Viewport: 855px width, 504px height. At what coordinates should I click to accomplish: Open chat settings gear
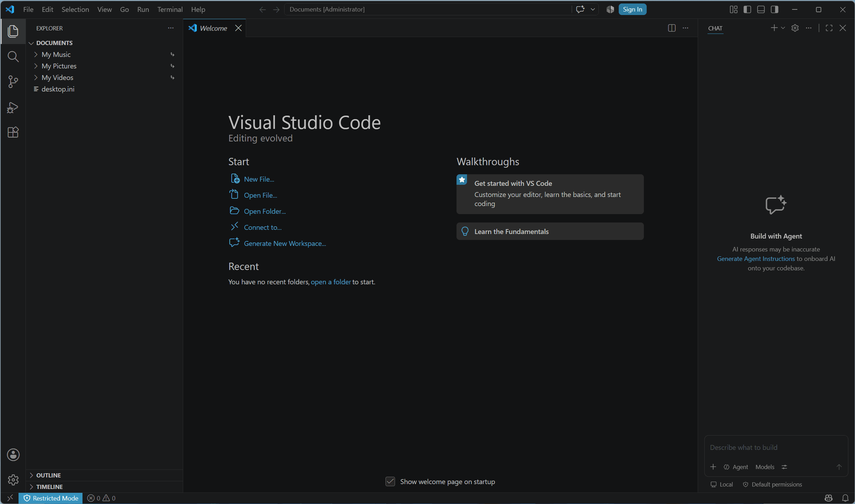coord(795,28)
